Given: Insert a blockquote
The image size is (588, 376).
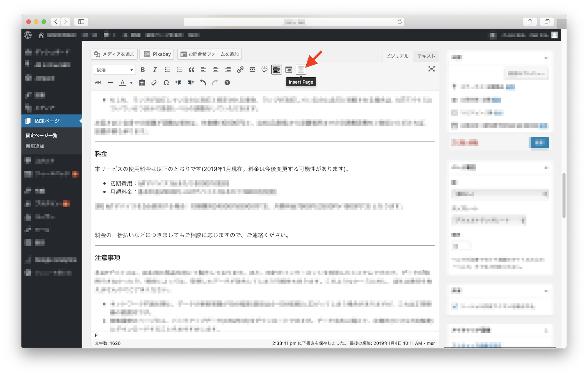Looking at the screenshot, I should (191, 70).
